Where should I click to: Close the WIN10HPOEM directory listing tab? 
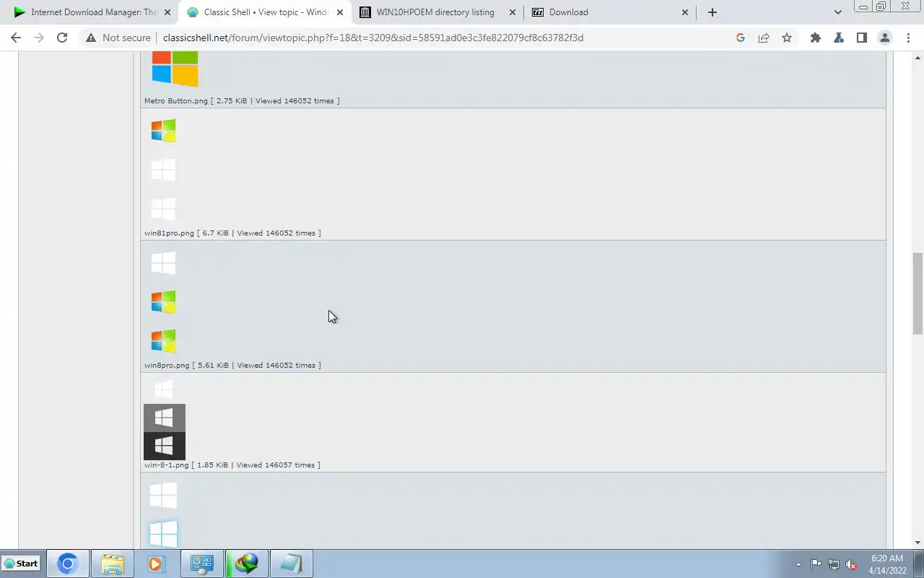click(513, 12)
